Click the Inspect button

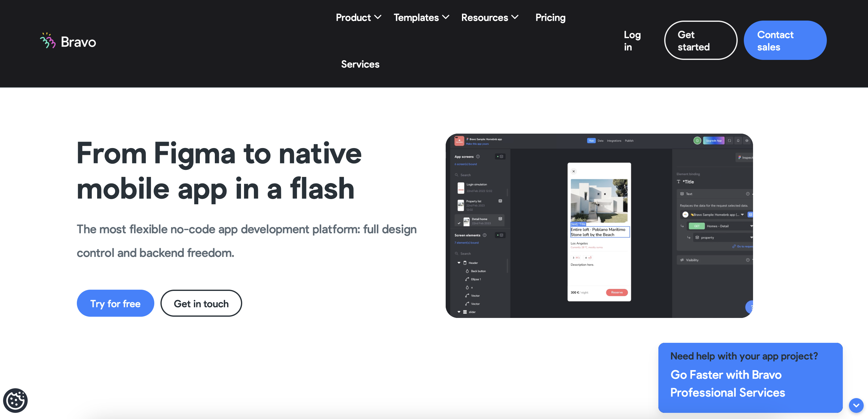click(x=745, y=157)
